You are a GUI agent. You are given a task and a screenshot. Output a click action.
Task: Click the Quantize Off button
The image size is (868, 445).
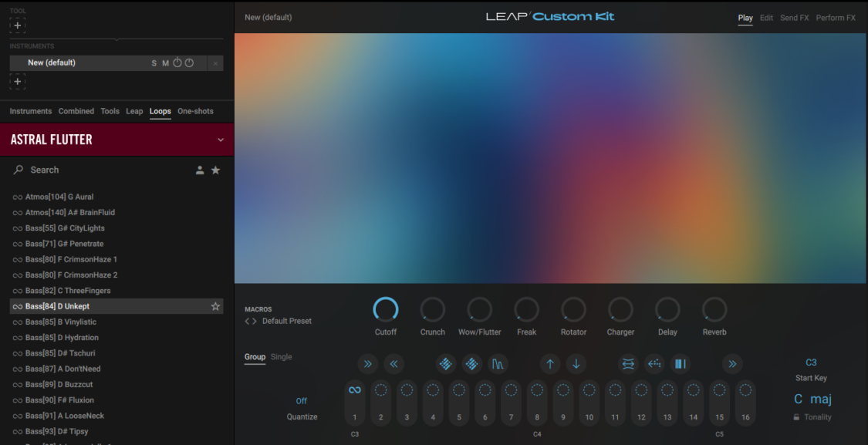click(302, 401)
